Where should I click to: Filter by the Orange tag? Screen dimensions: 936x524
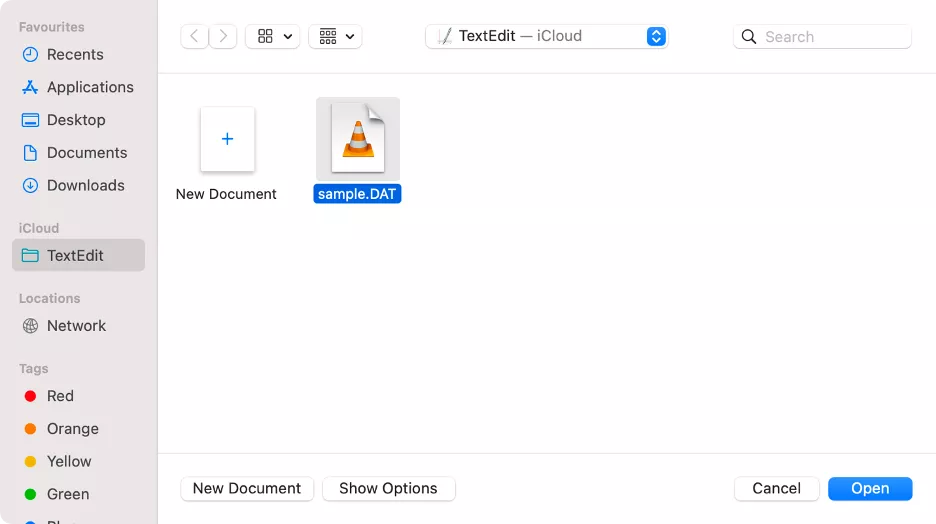(x=72, y=429)
